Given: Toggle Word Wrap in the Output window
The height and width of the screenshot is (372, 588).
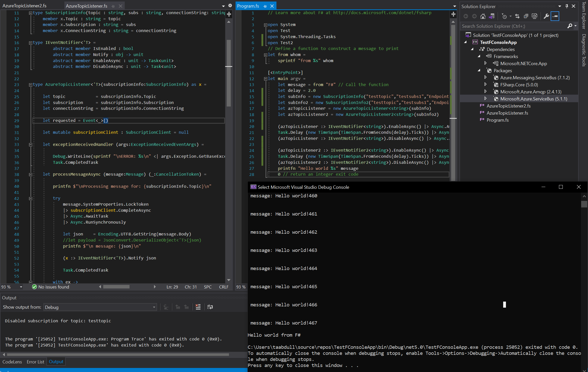Looking at the screenshot, I should [210, 307].
